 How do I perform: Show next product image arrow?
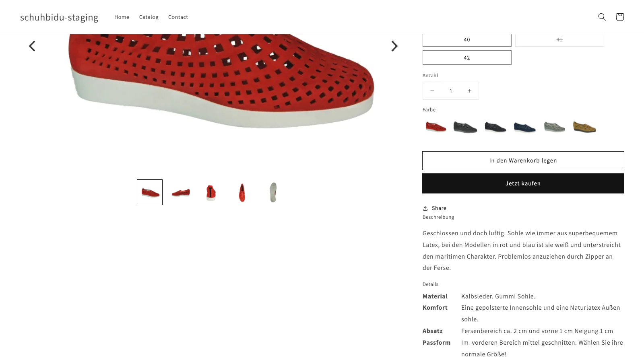(x=394, y=46)
